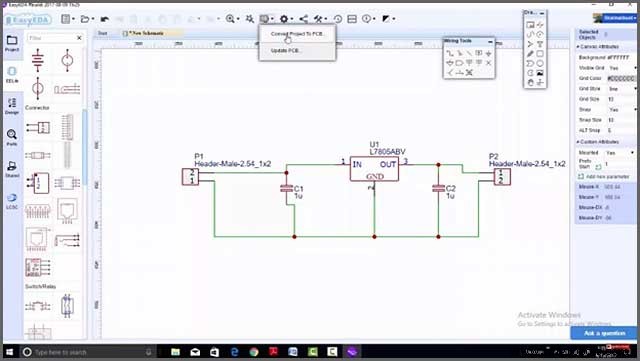Open the LCSC parts panel

point(12,201)
